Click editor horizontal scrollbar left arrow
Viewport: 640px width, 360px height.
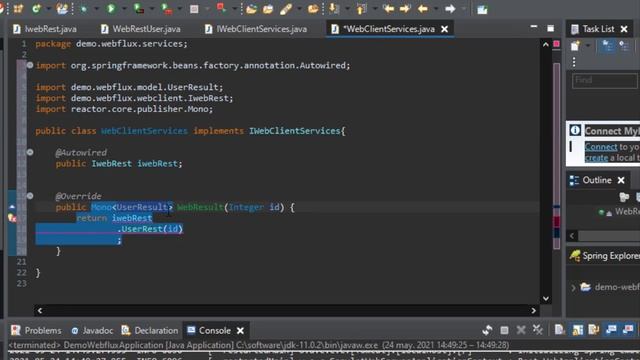tap(40, 311)
